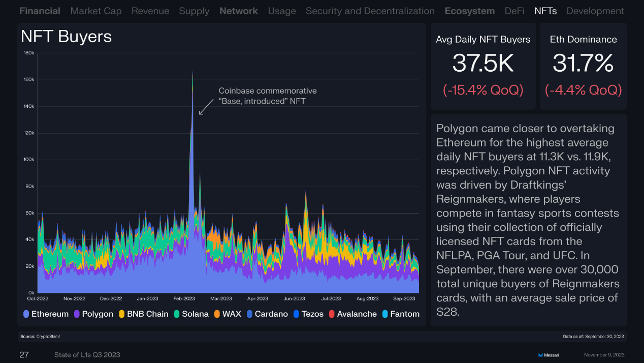
Task: Select Security and Decentralization in navigation
Action: (x=370, y=11)
